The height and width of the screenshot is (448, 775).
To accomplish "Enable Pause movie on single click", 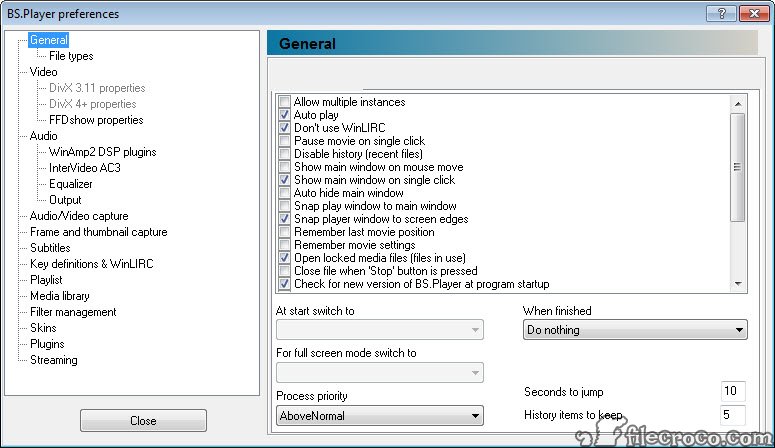I will click(284, 141).
